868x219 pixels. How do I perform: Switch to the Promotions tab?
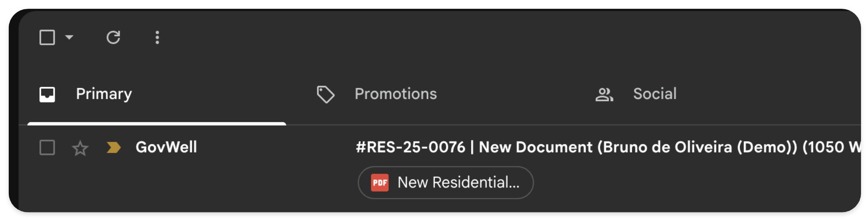(395, 94)
